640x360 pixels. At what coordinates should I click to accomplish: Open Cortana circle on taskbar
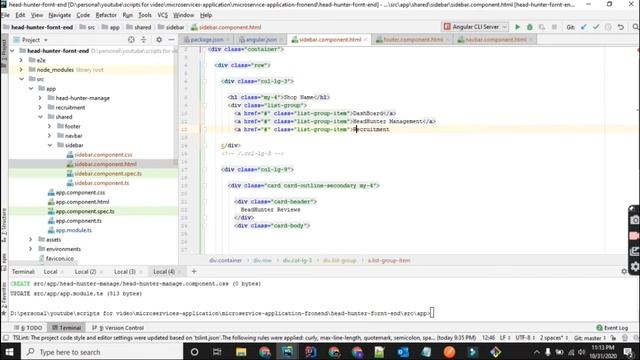[194, 352]
